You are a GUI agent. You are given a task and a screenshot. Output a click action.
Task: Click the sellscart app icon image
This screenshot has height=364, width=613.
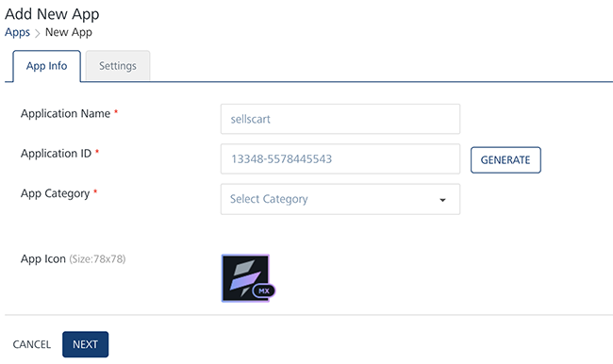tap(245, 278)
